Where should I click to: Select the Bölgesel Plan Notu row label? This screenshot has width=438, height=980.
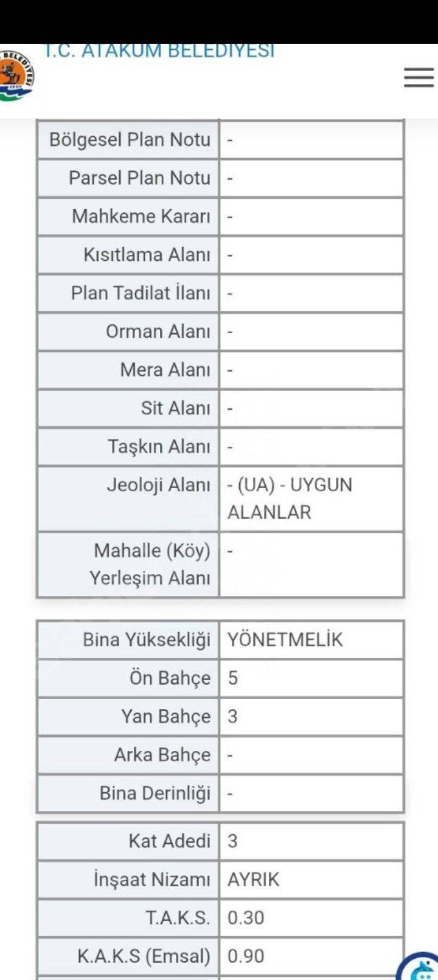130,140
